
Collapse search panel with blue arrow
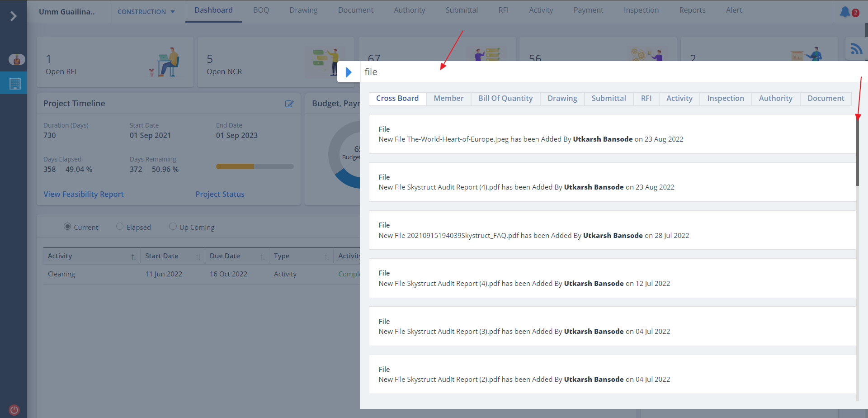(x=349, y=72)
